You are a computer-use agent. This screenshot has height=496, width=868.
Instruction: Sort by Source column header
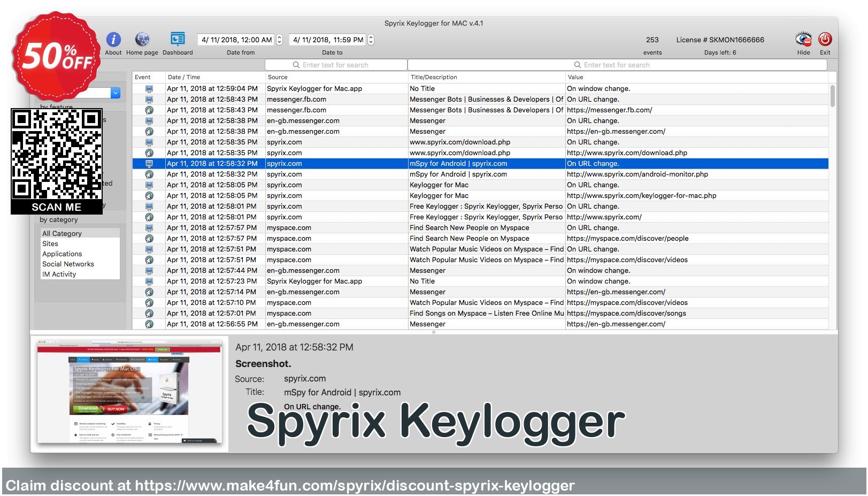336,77
